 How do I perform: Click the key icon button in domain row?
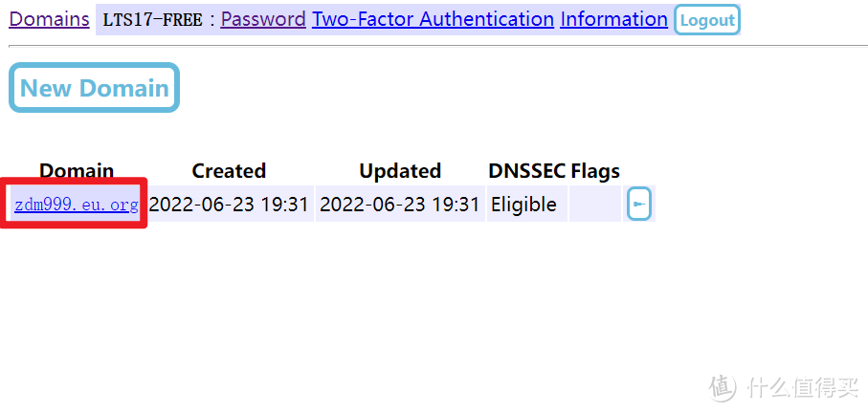(639, 204)
